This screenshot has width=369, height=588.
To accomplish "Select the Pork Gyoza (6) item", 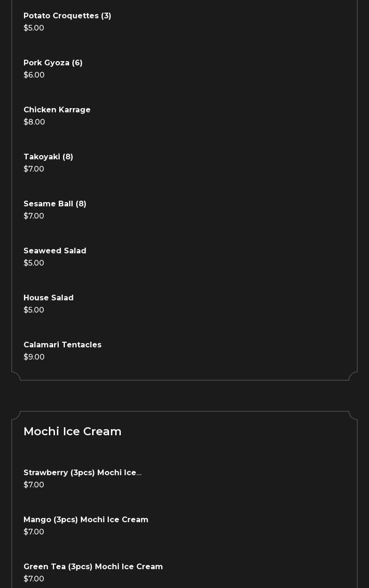I will point(53,63).
